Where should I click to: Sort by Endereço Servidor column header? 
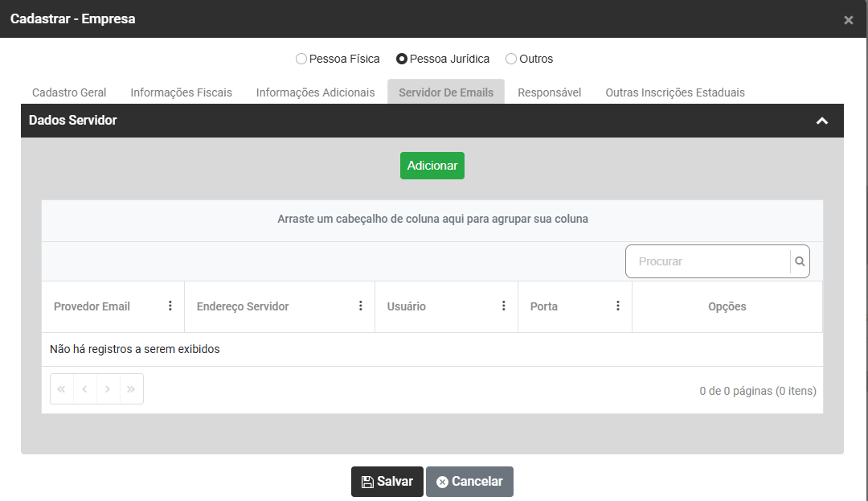point(243,306)
